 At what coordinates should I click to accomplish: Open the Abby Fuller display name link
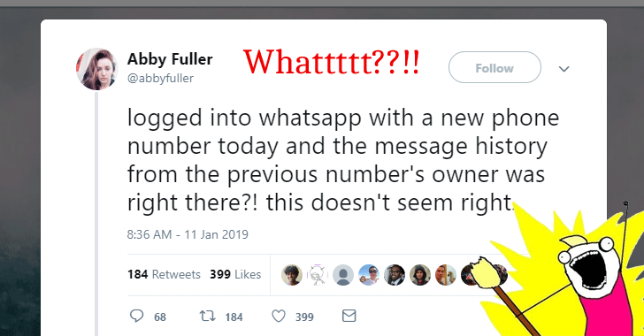(170, 59)
